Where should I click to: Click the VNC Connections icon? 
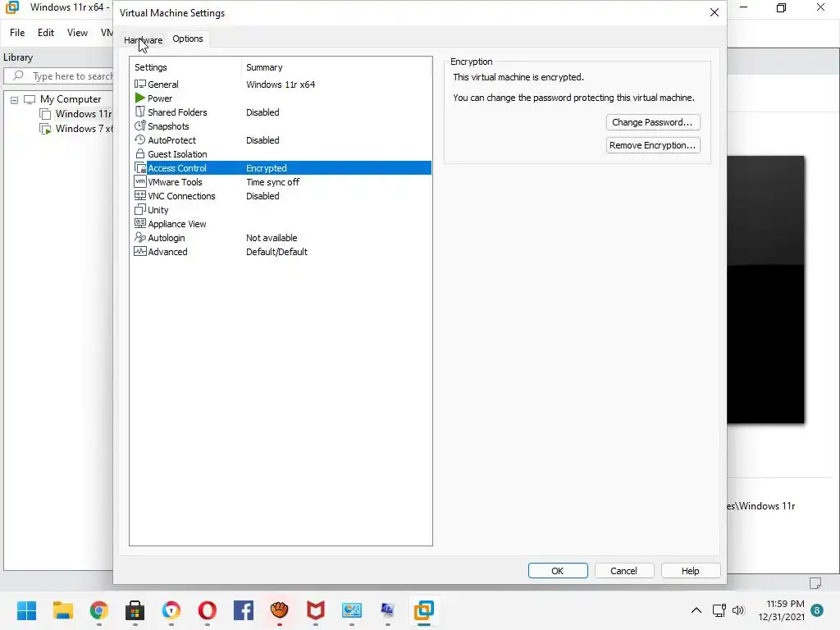pyautogui.click(x=139, y=195)
